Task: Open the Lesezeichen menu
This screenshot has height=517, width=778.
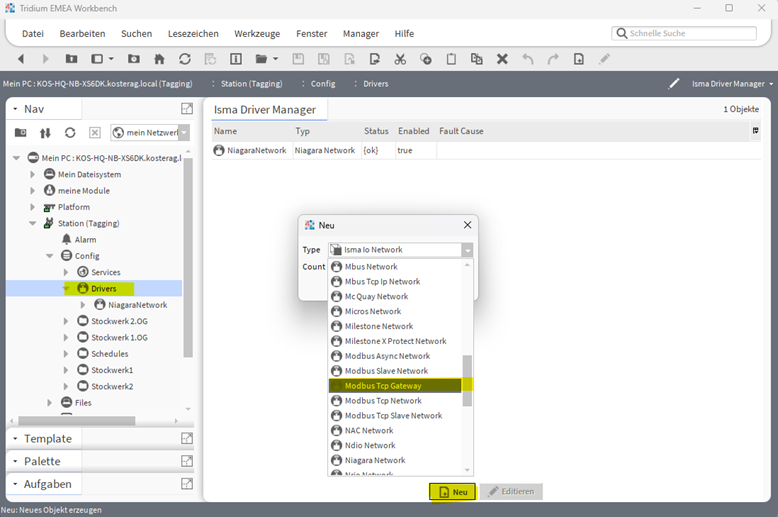Action: coord(193,34)
